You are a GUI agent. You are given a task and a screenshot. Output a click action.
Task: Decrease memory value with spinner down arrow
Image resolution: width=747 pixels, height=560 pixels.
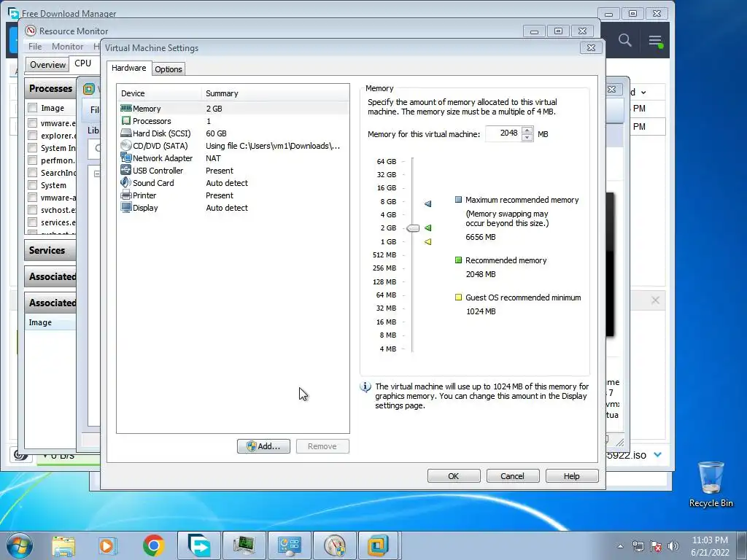[x=527, y=138]
